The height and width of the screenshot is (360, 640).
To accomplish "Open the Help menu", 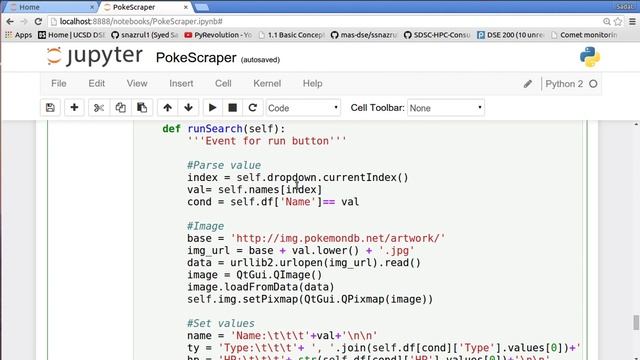I will (313, 84).
